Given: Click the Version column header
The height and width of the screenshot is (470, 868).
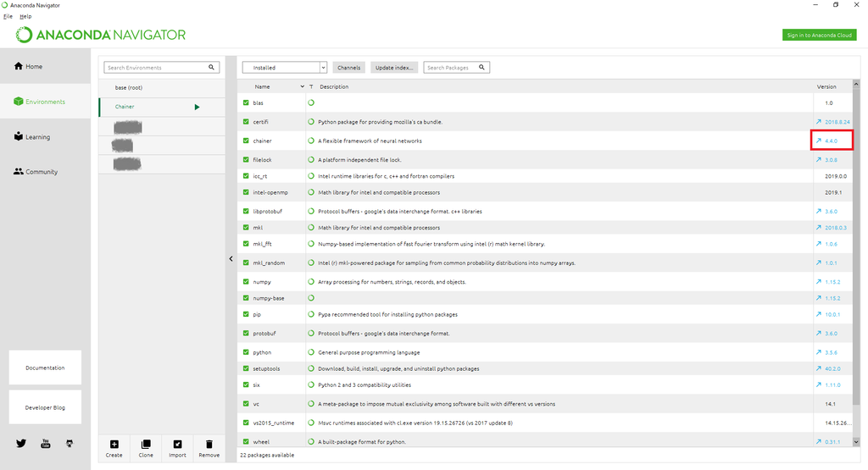Looking at the screenshot, I should click(826, 87).
